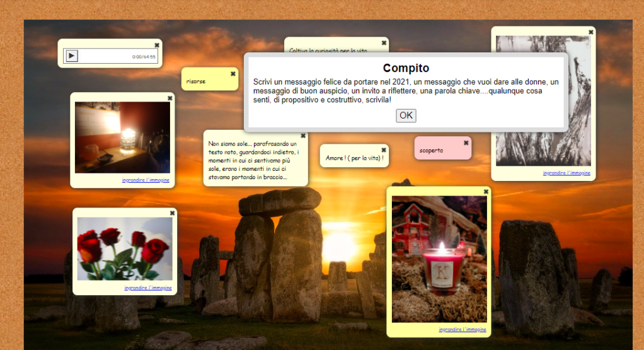This screenshot has width=644, height=350.
Task: Click OK in the Compito dialog
Action: [x=406, y=115]
